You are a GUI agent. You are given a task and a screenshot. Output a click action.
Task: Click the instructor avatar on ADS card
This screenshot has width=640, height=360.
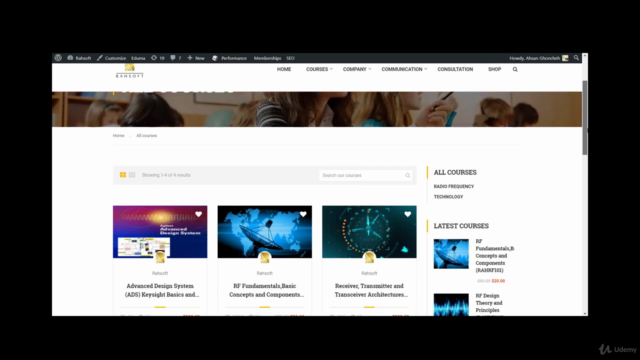[x=160, y=258]
